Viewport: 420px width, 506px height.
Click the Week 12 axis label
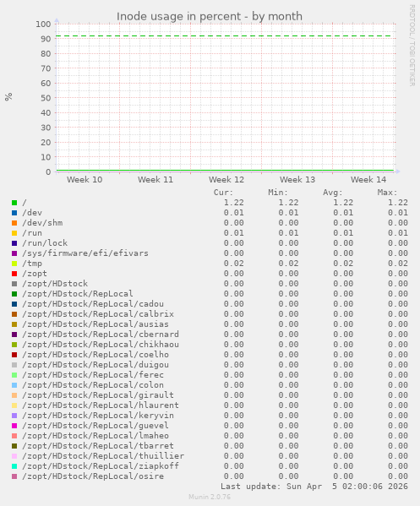click(x=226, y=180)
